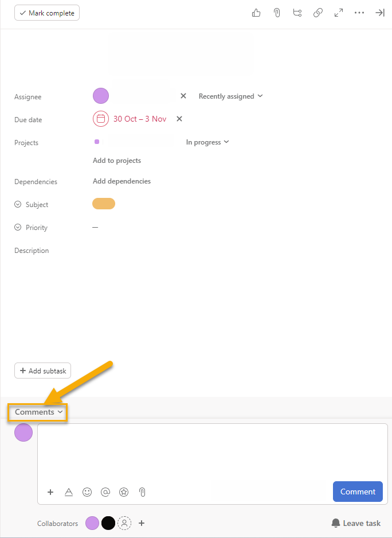The image size is (392, 538).
Task: Expand task to full screen view
Action: (x=339, y=13)
